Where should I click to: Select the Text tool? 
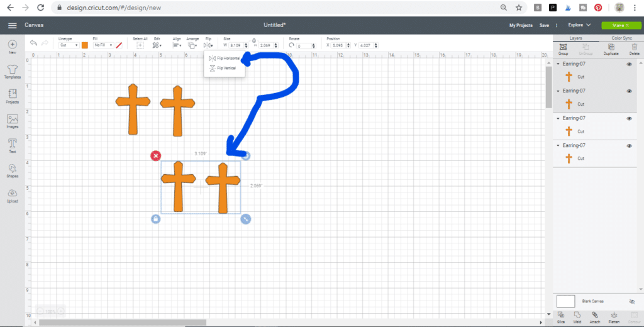[x=12, y=145]
